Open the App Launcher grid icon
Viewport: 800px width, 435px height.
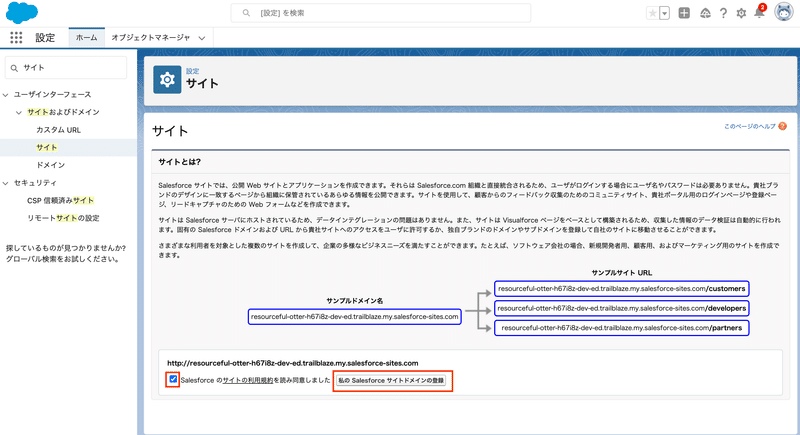16,37
